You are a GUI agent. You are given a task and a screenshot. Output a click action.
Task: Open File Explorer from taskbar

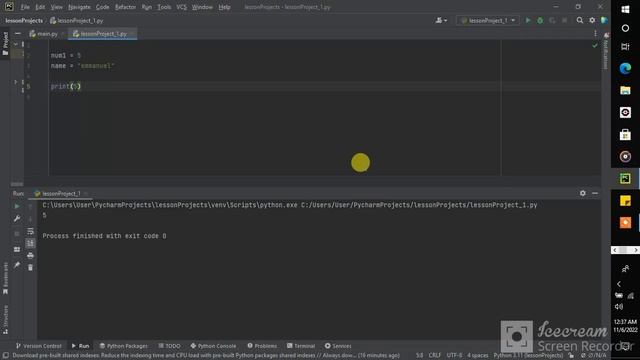point(625,90)
